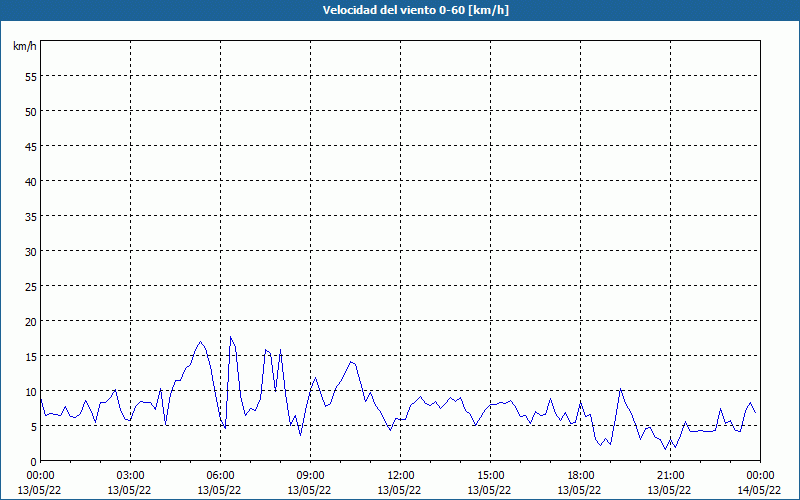Click the 'km/h' unit label on y-axis
This screenshot has height=500, width=800.
[x=25, y=46]
